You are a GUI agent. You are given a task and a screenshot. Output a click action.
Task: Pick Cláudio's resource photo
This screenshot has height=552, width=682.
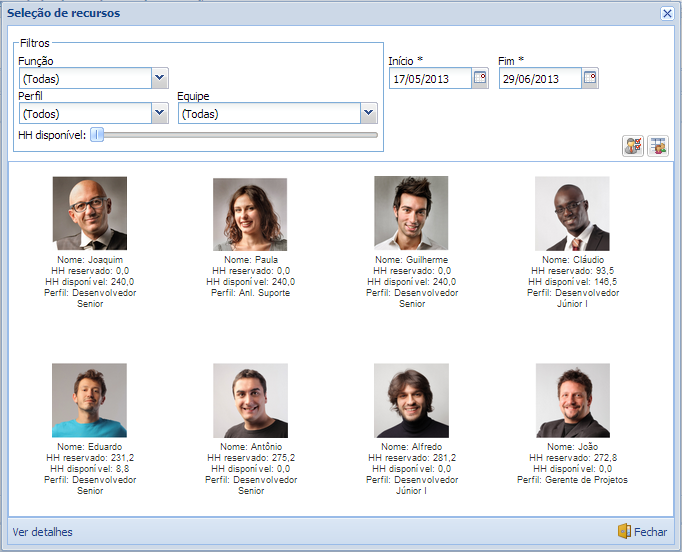[572, 214]
